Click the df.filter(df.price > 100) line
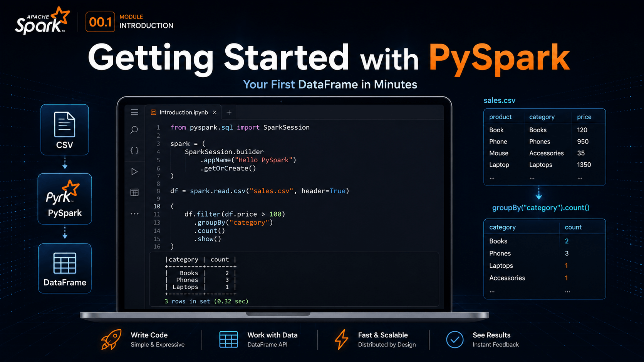This screenshot has height=362, width=644. coord(235,214)
